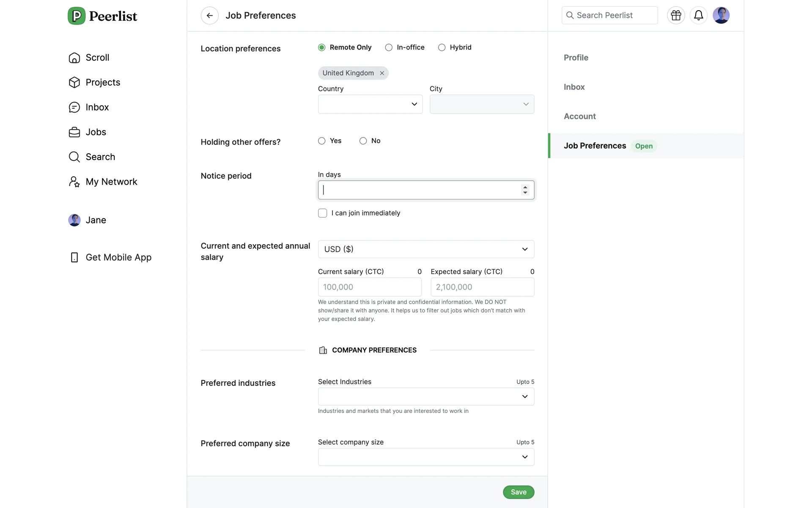Screen dimensions: 812x508
Task: Expand the Country dropdown
Action: point(370,104)
